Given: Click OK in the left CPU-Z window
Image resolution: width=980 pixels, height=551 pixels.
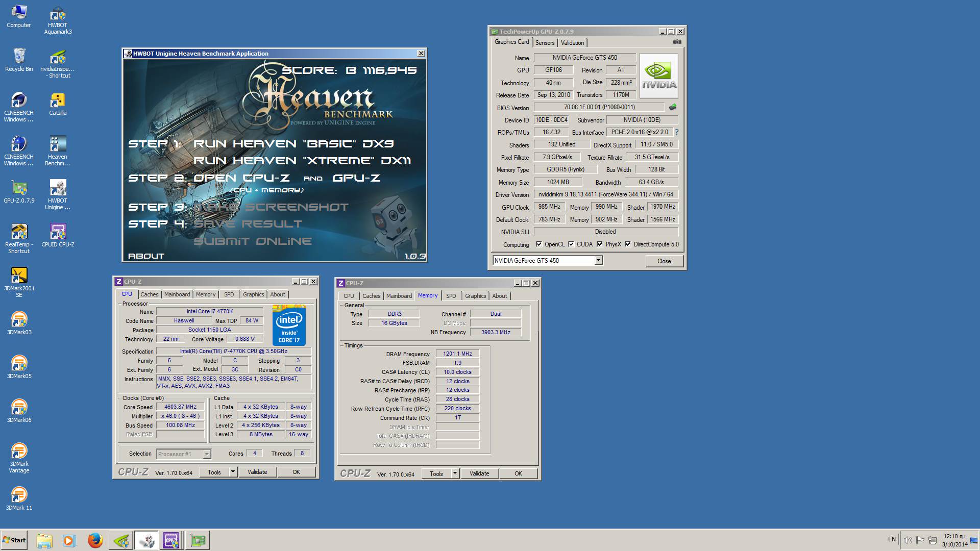Looking at the screenshot, I should [x=296, y=472].
